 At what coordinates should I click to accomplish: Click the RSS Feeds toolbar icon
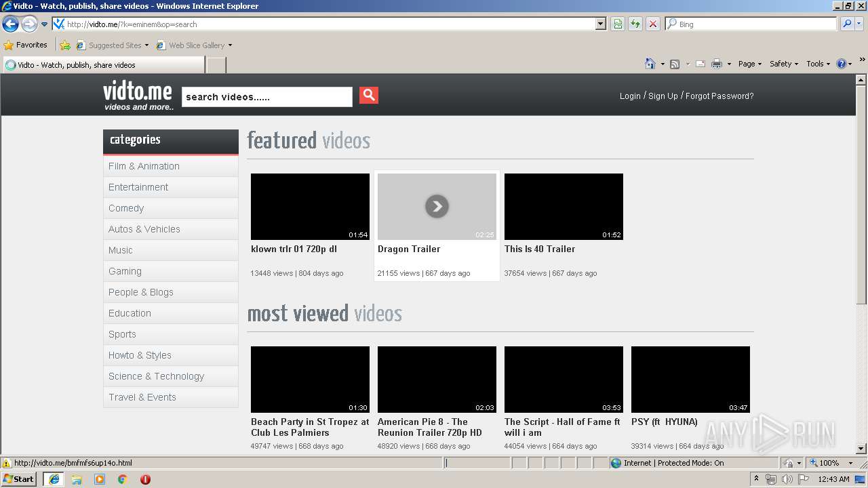pyautogui.click(x=675, y=64)
